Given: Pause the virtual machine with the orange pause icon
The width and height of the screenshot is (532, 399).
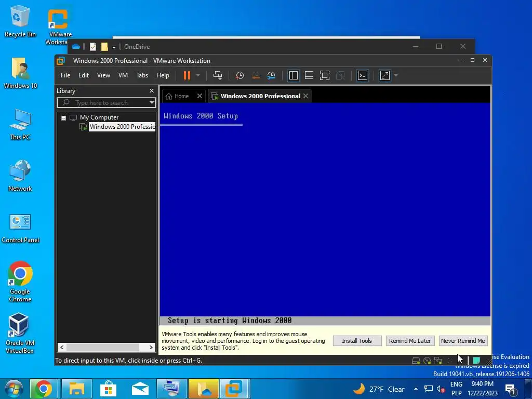Looking at the screenshot, I should tap(187, 75).
